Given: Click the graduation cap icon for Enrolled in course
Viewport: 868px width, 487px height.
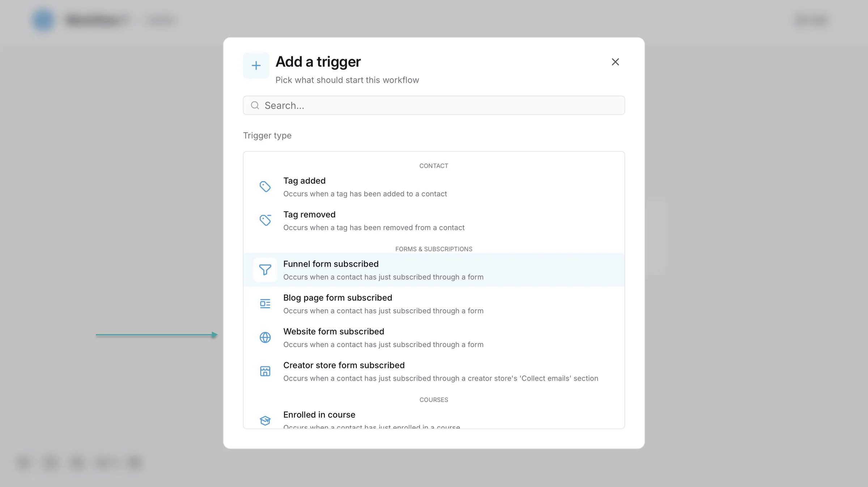Looking at the screenshot, I should click(265, 420).
